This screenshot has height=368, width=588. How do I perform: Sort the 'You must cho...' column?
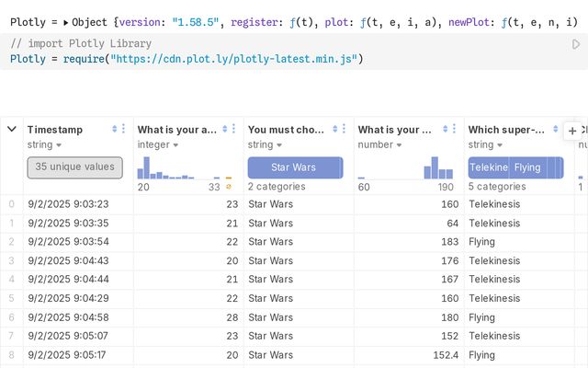pos(334,130)
